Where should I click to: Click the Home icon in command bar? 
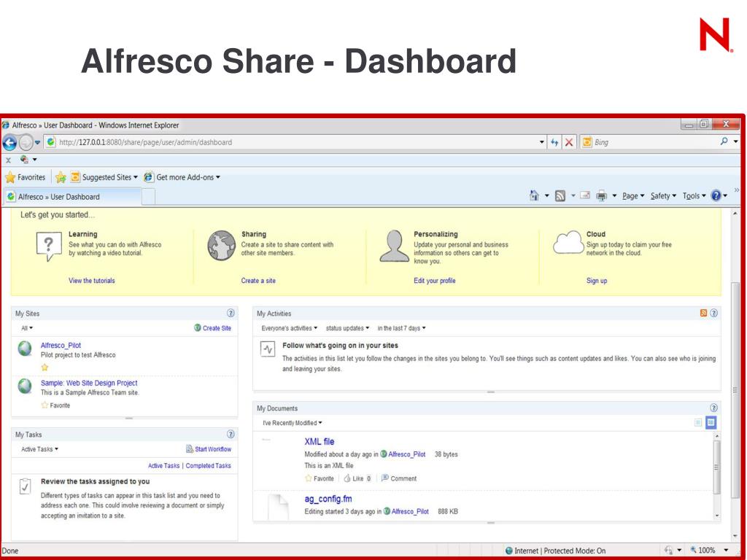point(534,195)
